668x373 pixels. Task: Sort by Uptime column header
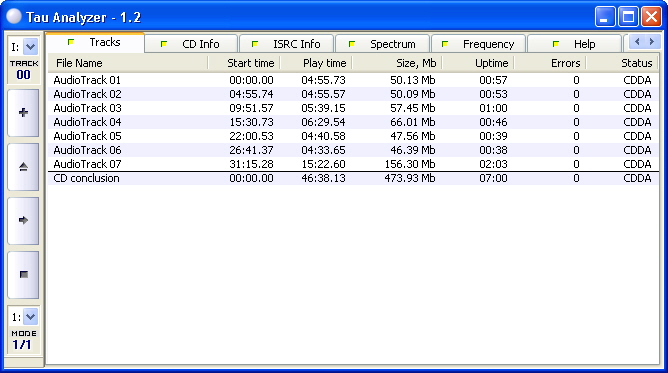pos(478,63)
